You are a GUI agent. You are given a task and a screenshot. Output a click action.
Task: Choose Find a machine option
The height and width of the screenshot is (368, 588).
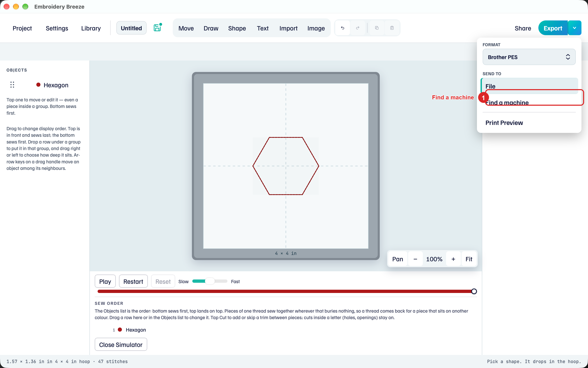530,102
